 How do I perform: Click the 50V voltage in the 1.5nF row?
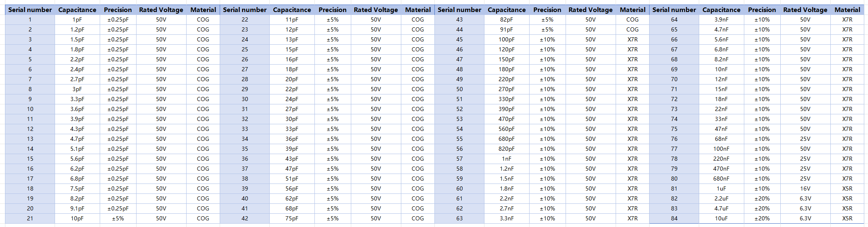tap(590, 179)
